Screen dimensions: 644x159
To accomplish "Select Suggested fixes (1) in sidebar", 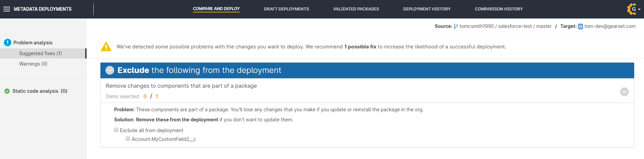I will point(40,53).
